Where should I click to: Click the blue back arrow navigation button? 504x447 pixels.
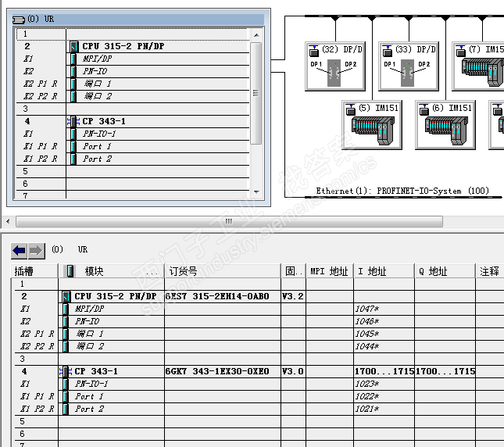(19, 251)
